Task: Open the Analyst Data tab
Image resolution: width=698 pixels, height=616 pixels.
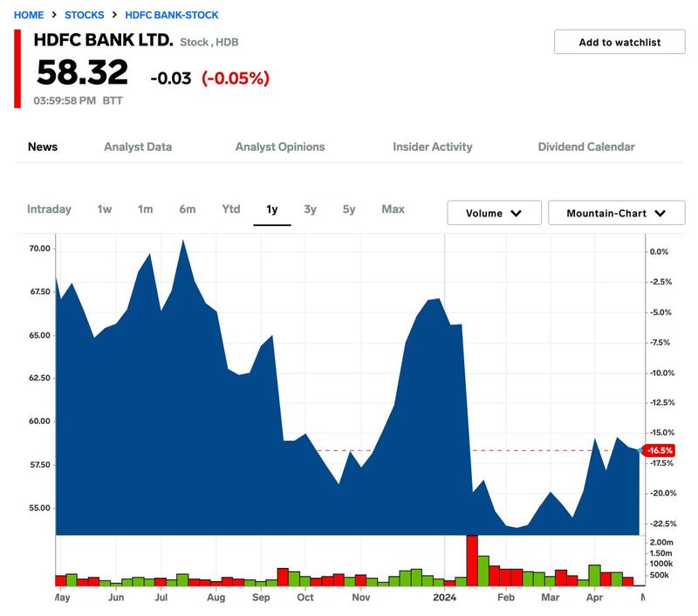Action: [138, 147]
